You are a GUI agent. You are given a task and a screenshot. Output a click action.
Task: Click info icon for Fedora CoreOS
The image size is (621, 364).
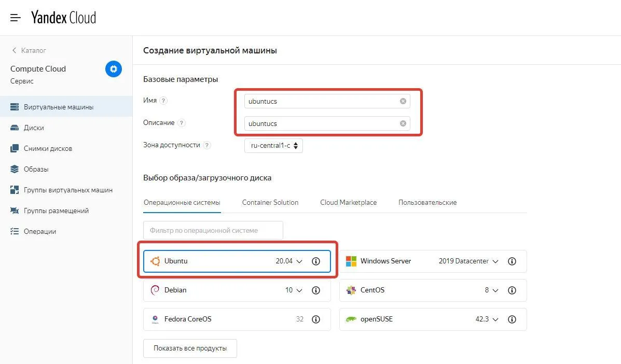[x=316, y=319]
